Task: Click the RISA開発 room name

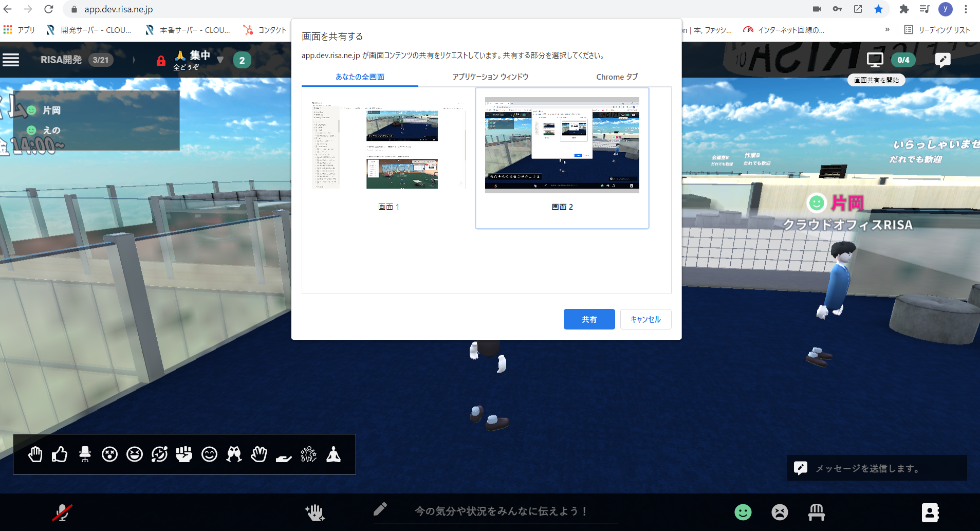Action: pyautogui.click(x=61, y=60)
